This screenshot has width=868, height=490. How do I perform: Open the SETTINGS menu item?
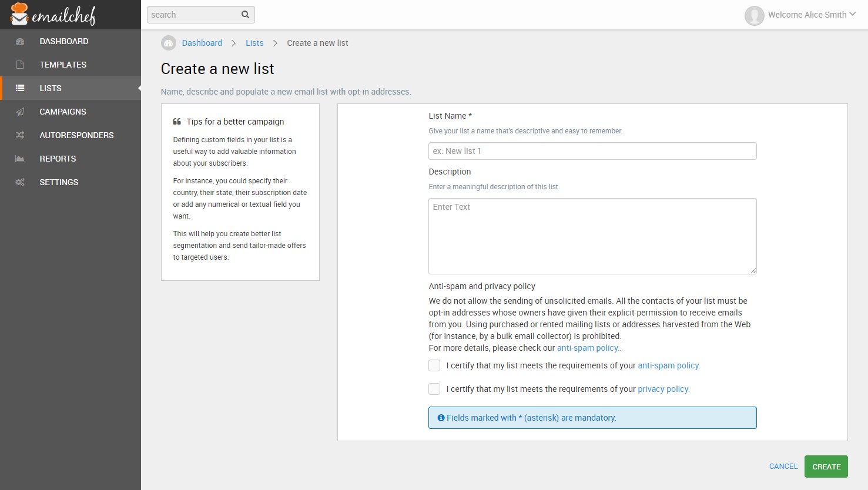(71, 182)
